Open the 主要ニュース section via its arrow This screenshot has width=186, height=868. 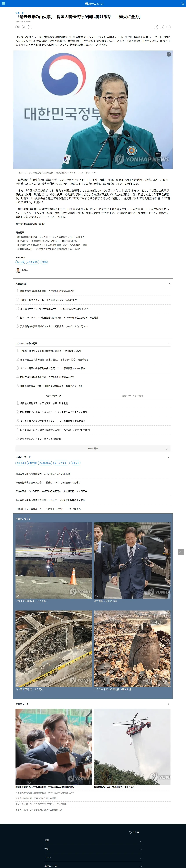[168, 704]
